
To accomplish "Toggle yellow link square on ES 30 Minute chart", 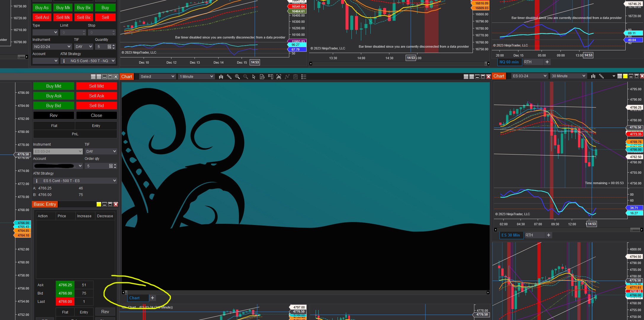I will coord(625,76).
